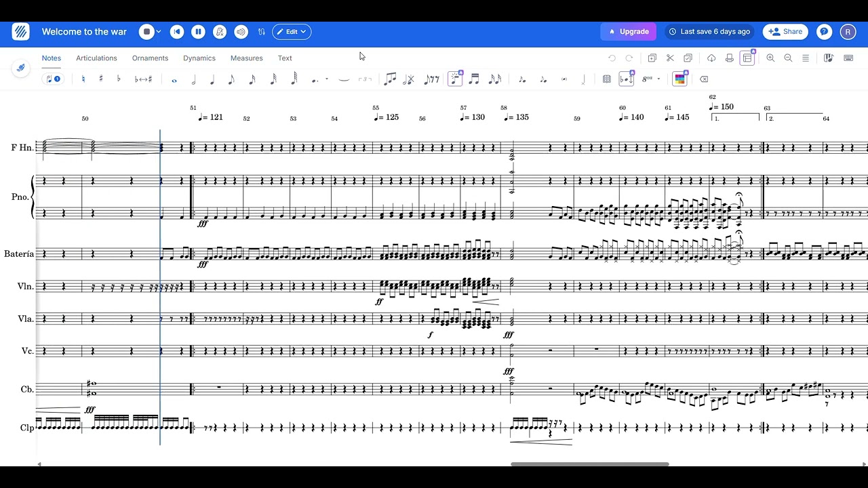Switch to the Notes tab
Viewport: 868px width, 488px height.
[52, 58]
